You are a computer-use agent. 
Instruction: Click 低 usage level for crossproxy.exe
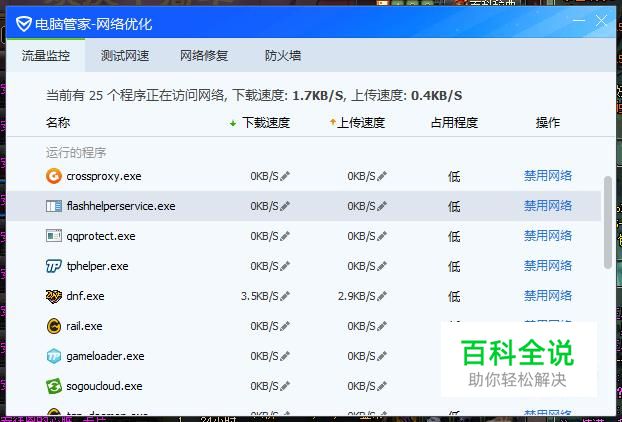click(x=454, y=176)
